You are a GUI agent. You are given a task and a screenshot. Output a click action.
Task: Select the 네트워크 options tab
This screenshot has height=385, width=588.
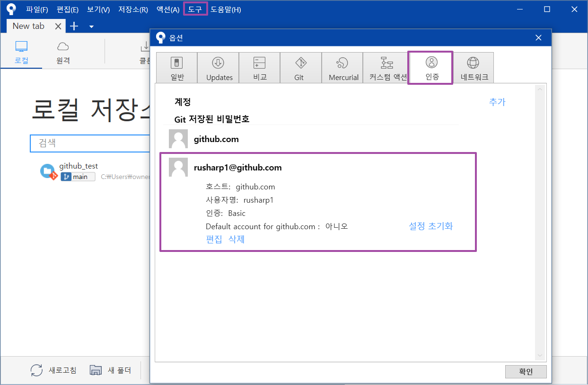pyautogui.click(x=474, y=68)
